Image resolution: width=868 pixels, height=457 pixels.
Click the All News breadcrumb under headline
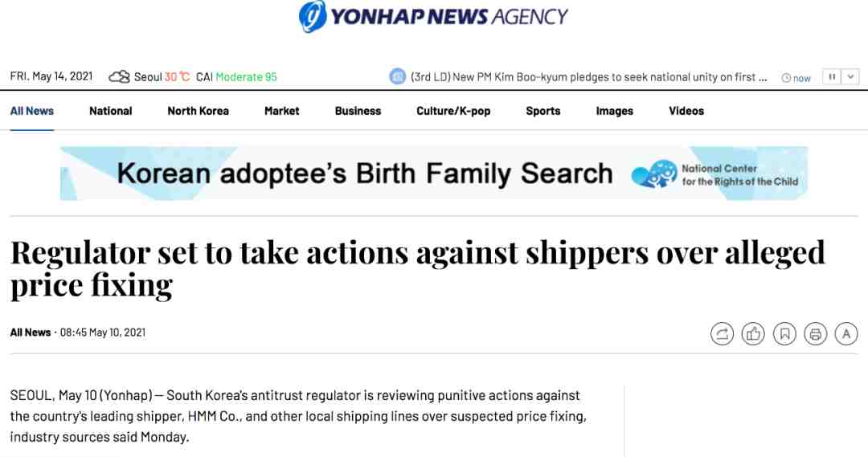tap(31, 333)
